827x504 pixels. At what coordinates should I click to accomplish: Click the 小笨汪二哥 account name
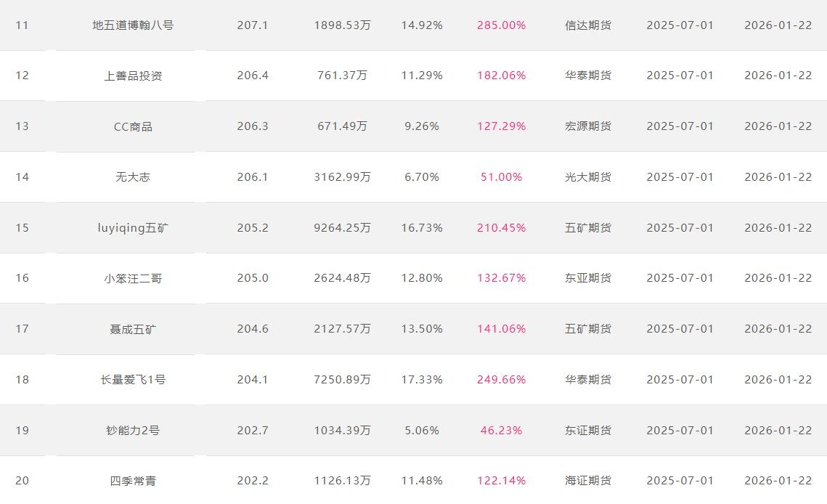133,278
